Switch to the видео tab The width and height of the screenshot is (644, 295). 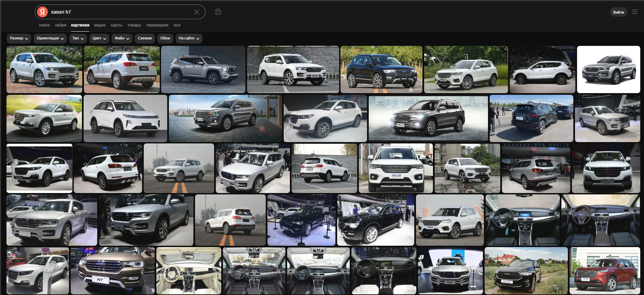(100, 25)
